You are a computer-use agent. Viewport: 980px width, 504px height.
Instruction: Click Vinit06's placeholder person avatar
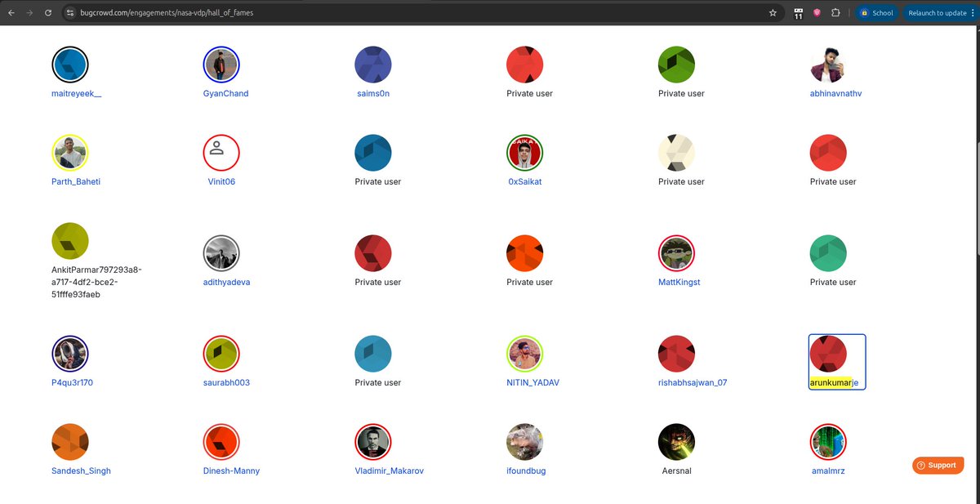pos(221,153)
